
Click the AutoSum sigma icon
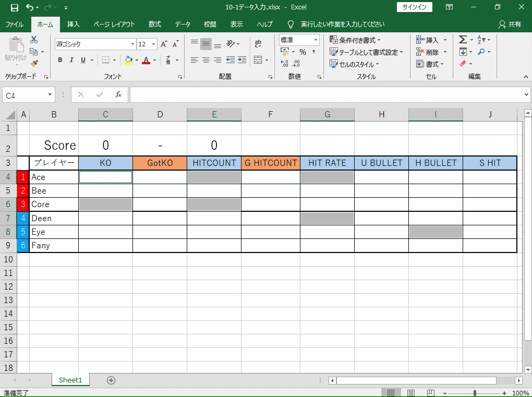(x=462, y=40)
